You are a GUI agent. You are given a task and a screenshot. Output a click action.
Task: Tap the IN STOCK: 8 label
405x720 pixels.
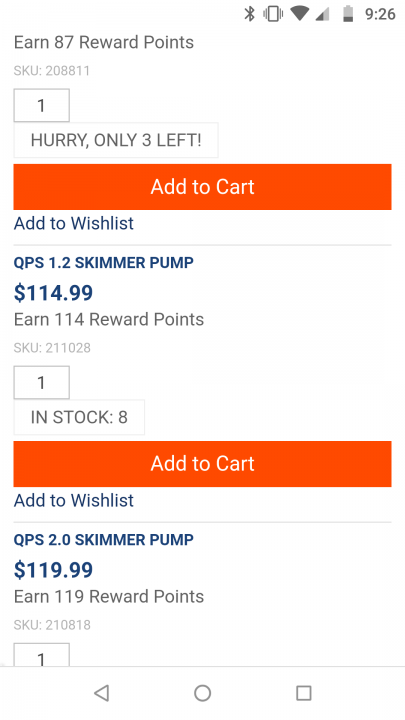[79, 417]
